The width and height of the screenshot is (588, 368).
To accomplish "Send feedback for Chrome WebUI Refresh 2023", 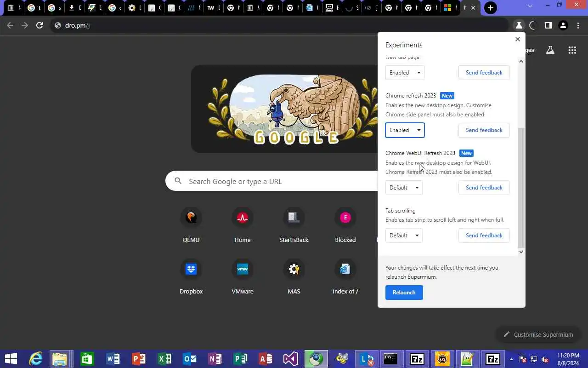I will pyautogui.click(x=484, y=188).
